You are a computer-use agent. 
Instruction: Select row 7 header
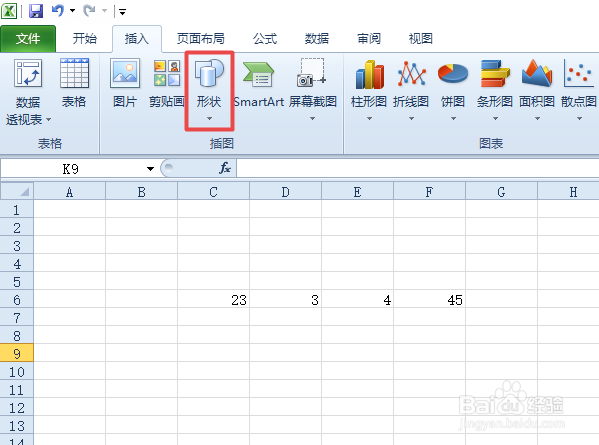tap(17, 318)
